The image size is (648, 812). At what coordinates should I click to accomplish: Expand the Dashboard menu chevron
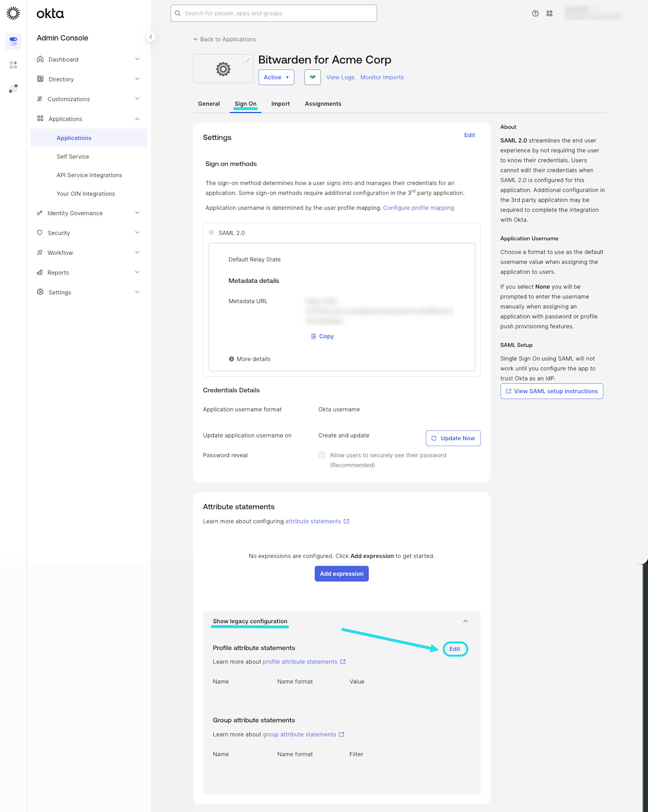[x=137, y=59]
